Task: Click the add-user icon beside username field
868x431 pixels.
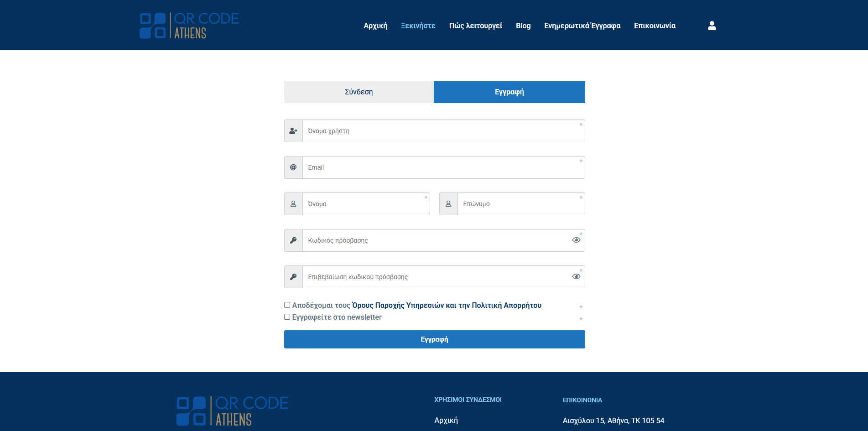Action: click(293, 131)
